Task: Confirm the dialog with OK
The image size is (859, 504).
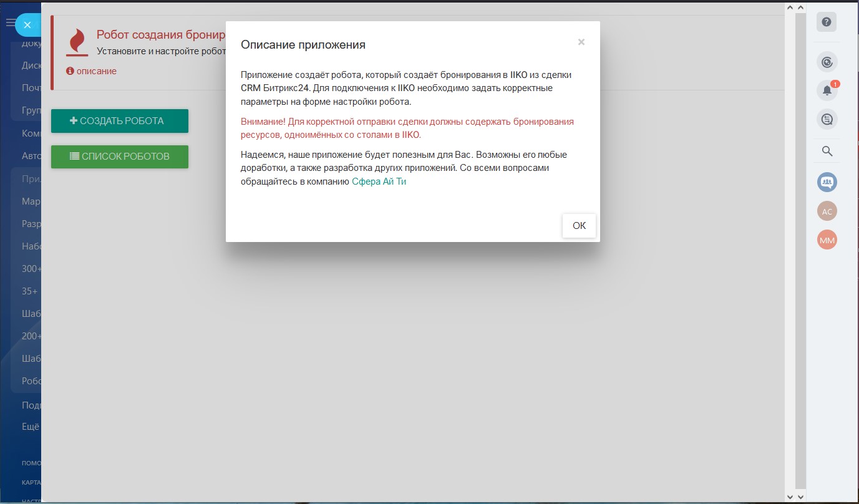Action: point(579,226)
